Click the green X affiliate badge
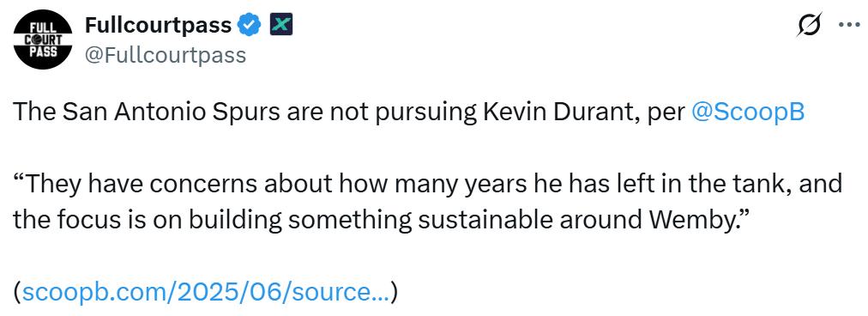 click(281, 24)
